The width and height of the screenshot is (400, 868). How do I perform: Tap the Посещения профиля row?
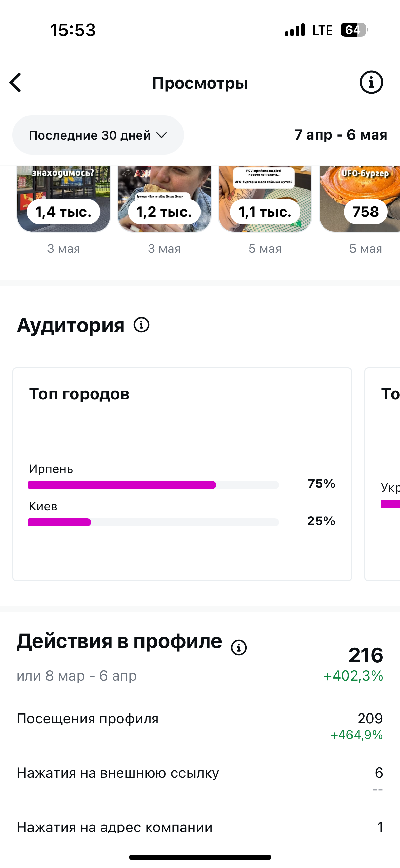coord(200,725)
